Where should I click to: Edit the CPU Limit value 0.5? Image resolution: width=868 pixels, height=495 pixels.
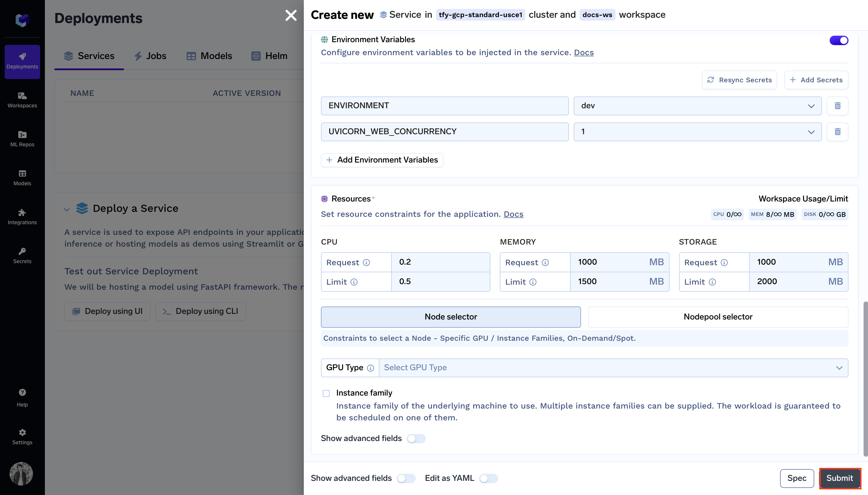point(440,281)
